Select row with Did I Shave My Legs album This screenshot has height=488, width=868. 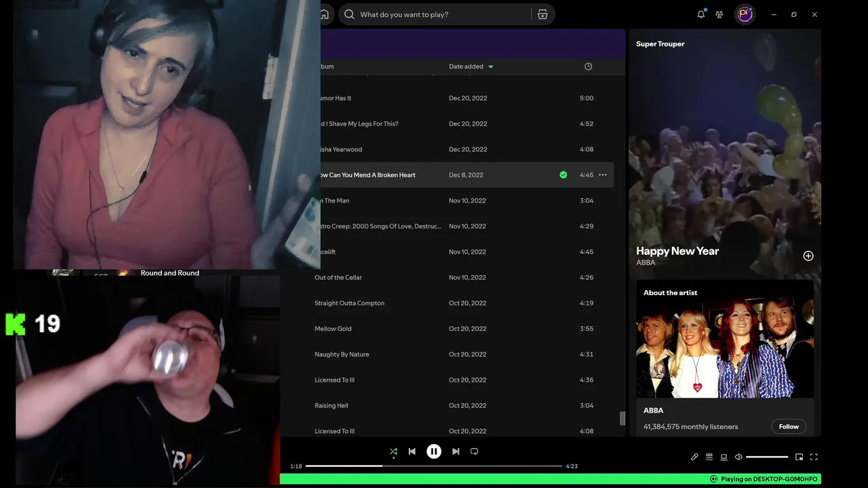pyautogui.click(x=467, y=124)
